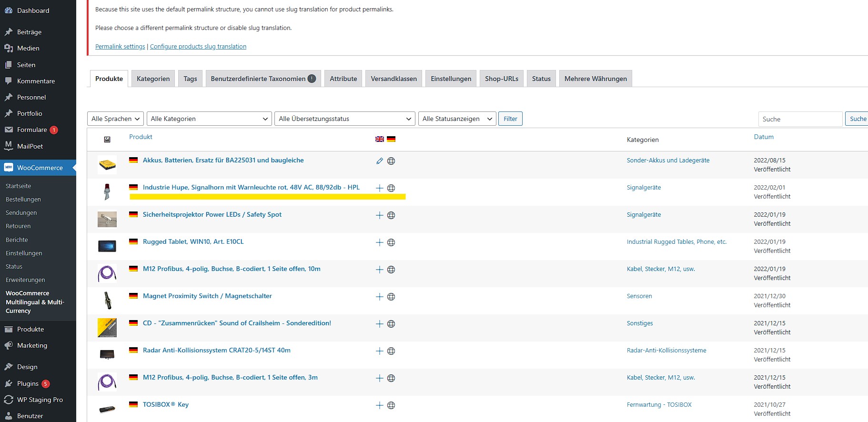Open the Alle Sprachen dropdown
Viewport: 868px width, 422px height.
click(116, 119)
